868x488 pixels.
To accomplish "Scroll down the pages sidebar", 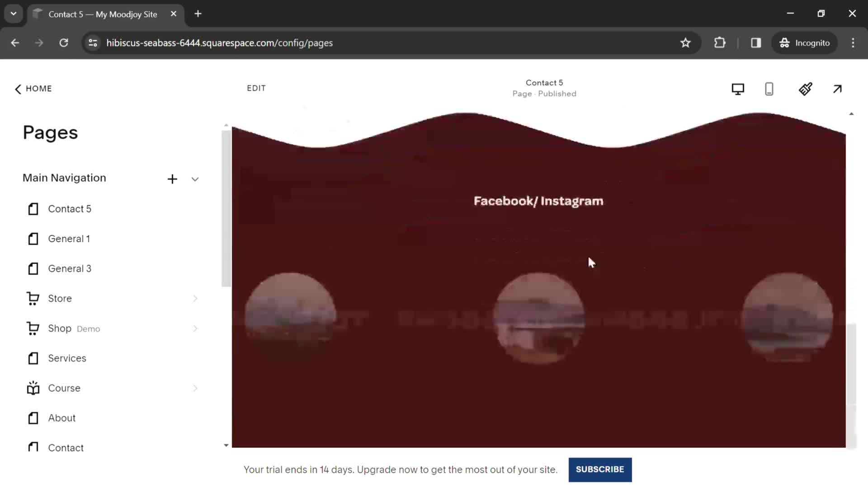I will (225, 445).
